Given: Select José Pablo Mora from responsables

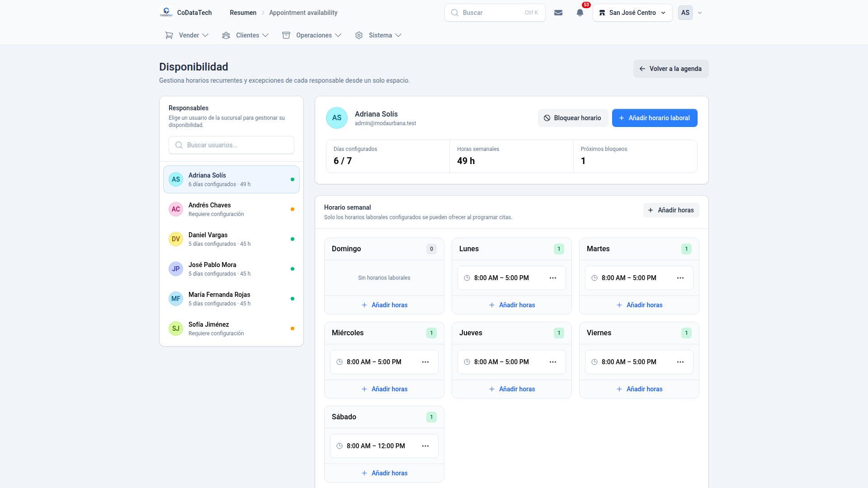Looking at the screenshot, I should 231,269.
